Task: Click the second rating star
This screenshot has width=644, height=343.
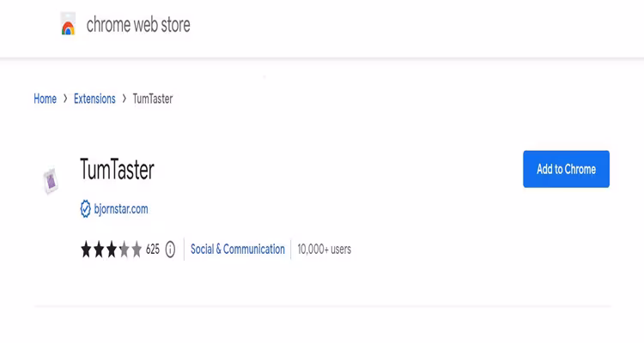Action: click(x=98, y=250)
